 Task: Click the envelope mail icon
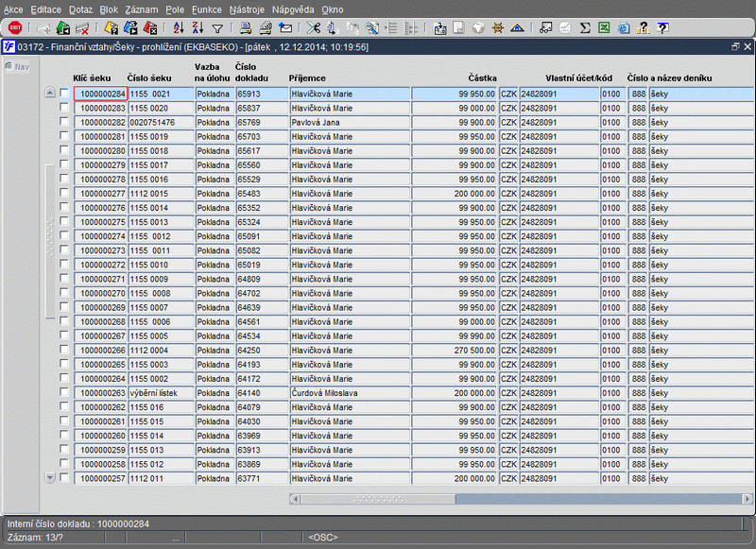tap(285, 28)
